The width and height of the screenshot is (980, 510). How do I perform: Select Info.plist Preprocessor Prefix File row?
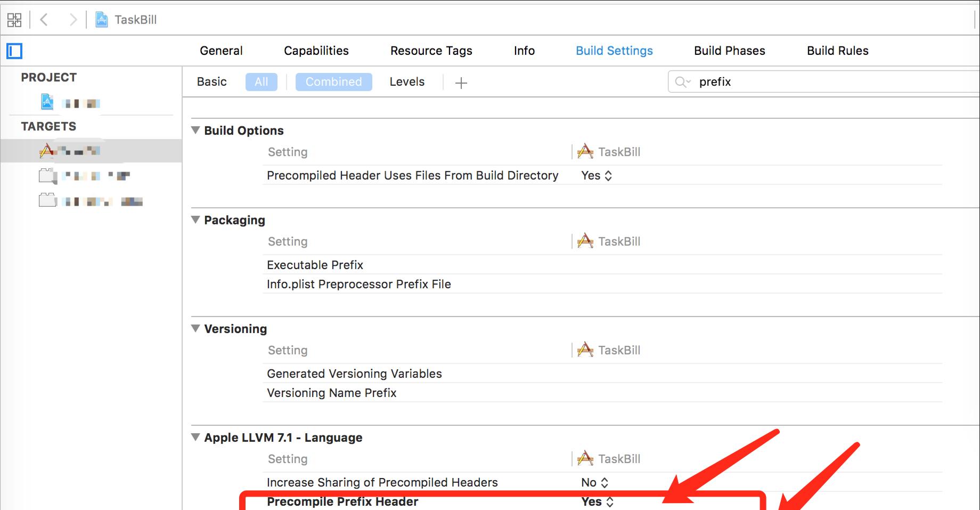pos(602,284)
